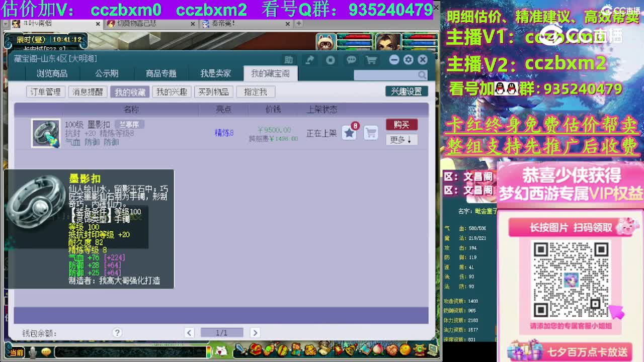Expand the tab list dropdown arrow at left
The image size is (644, 362).
coord(6,24)
